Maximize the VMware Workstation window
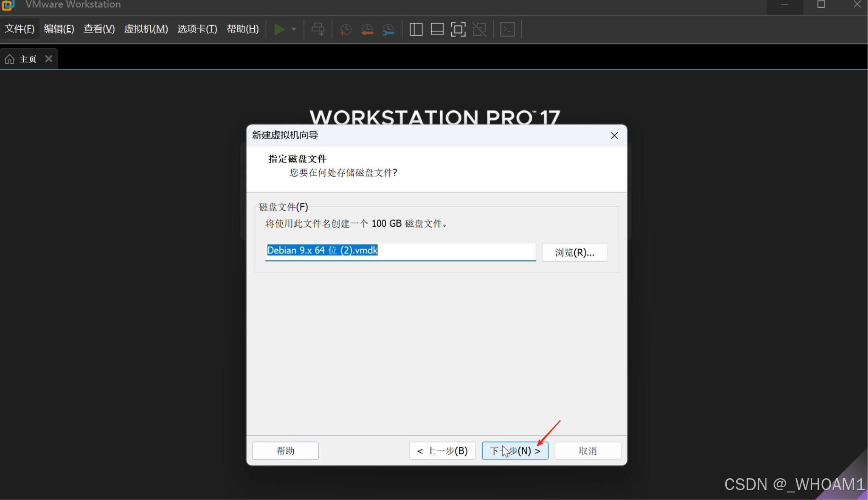The width and height of the screenshot is (868, 500). (821, 5)
